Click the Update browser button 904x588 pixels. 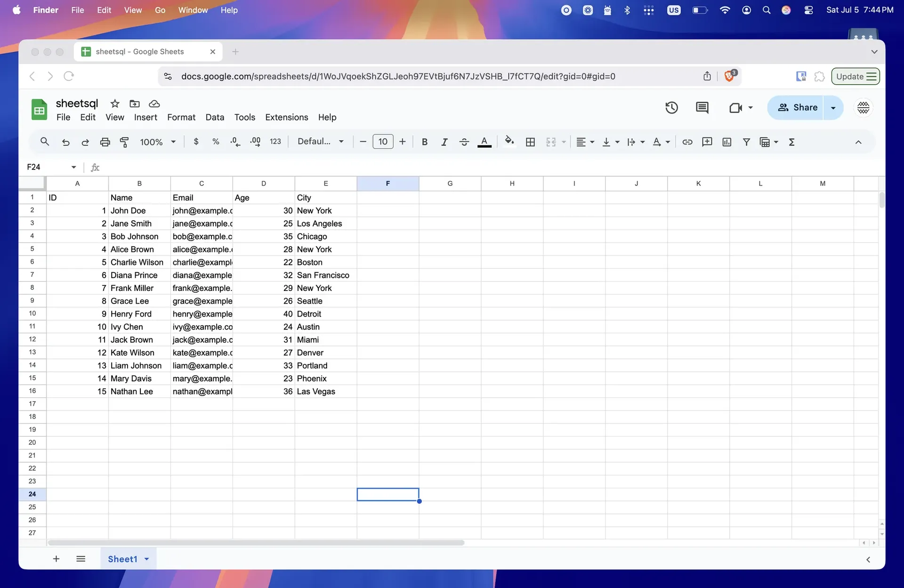(x=856, y=76)
